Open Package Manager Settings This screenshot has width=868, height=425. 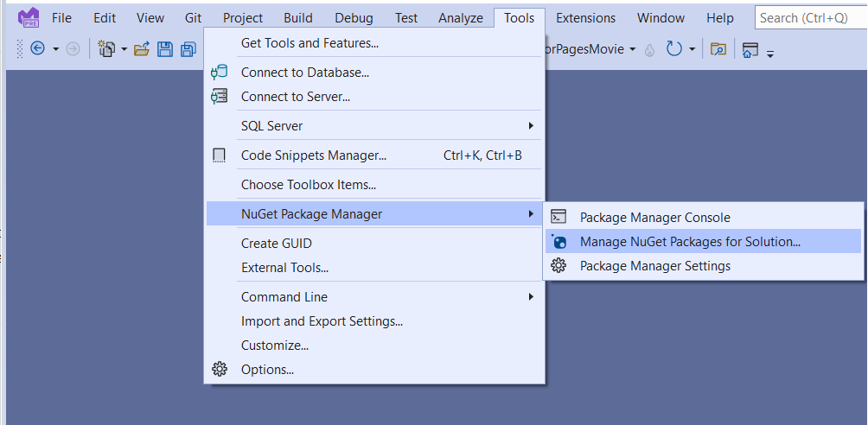coord(654,266)
